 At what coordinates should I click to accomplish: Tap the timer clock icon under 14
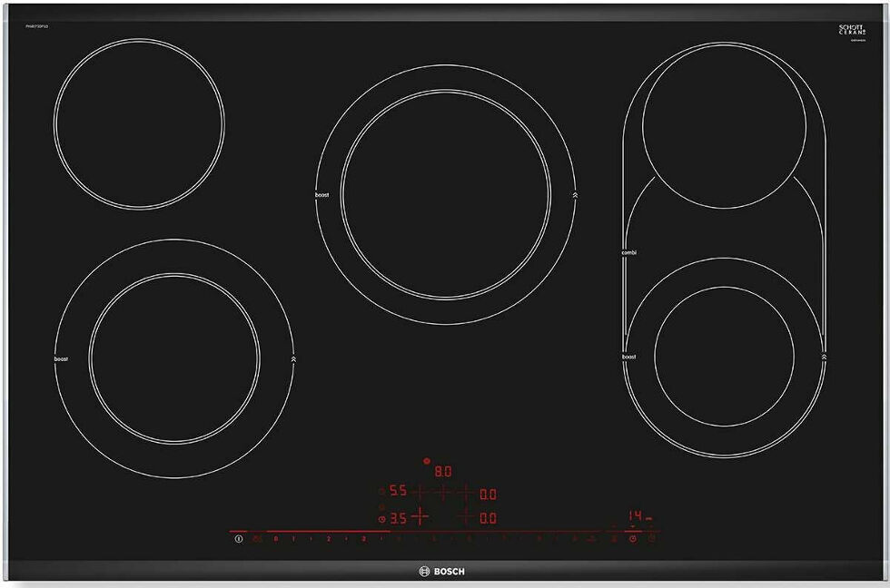coord(633,539)
